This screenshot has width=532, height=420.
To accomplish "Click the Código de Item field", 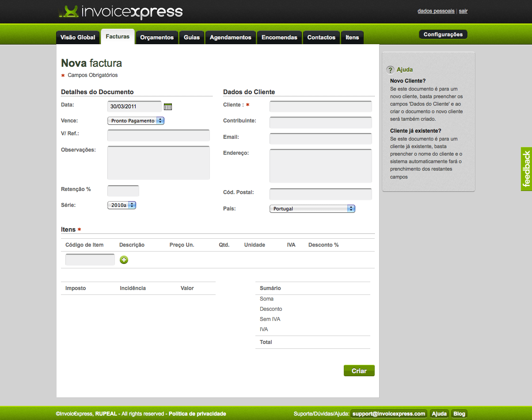I will [90, 260].
